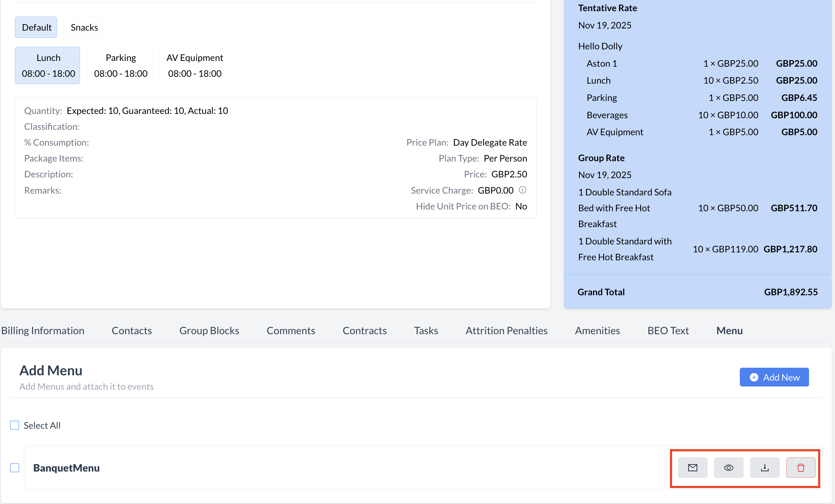
Task: Go to the Attrition Penalties tab
Action: coord(506,331)
